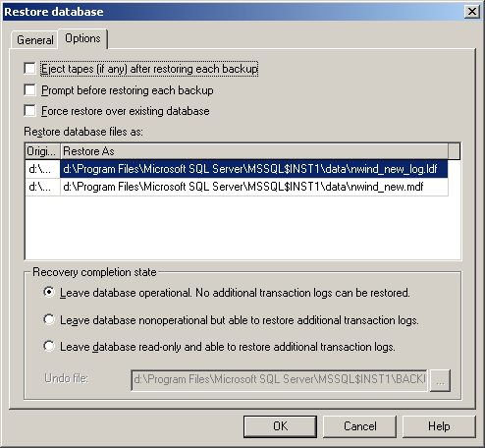Select the Options tab
485x448 pixels.
click(x=82, y=38)
